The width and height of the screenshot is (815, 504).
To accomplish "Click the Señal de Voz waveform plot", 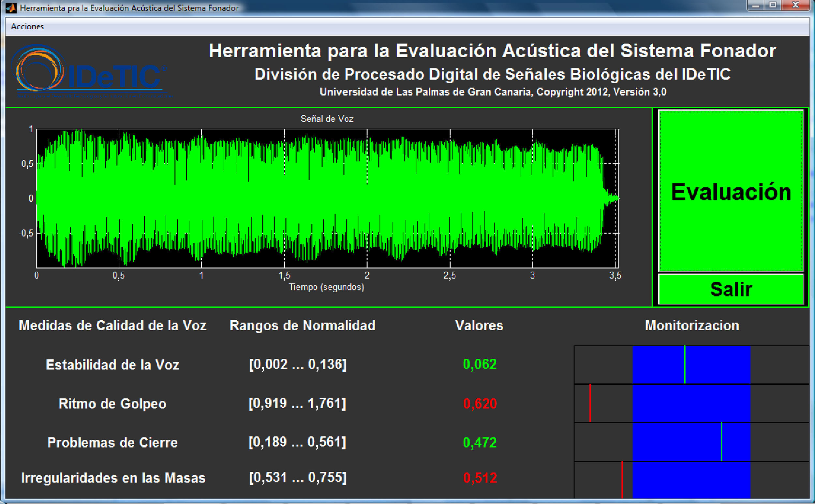I will [327, 198].
